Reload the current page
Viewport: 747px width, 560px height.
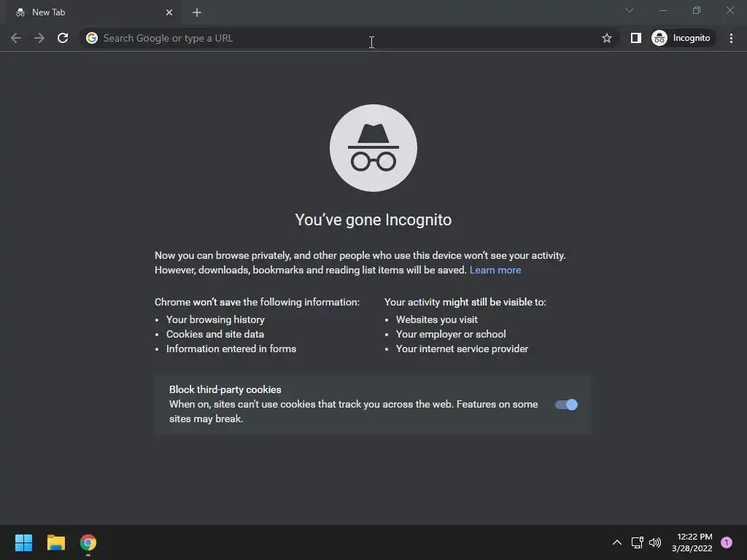click(63, 38)
